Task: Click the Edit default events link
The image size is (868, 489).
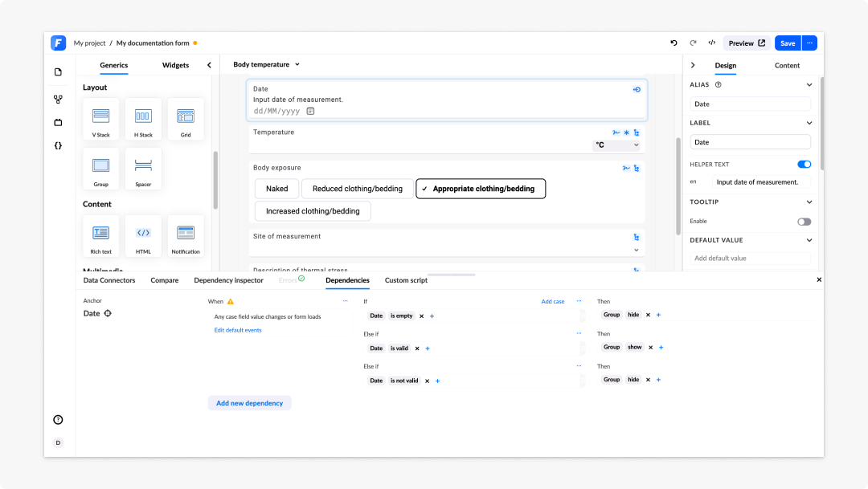Action: tap(238, 330)
